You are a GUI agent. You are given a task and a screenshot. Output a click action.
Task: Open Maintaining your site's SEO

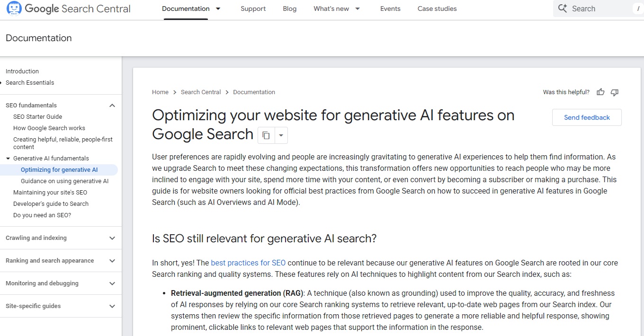[x=50, y=193]
